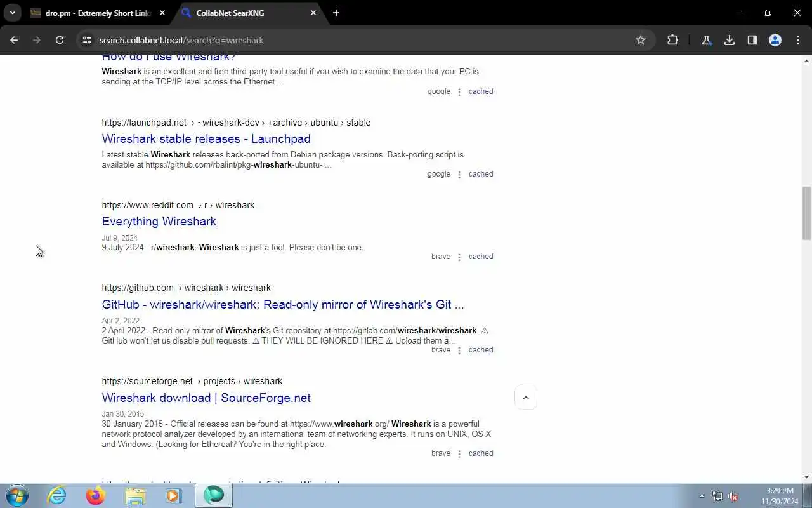Open cached version of GitHub result
Image resolution: width=812 pixels, height=508 pixels.
[481, 350]
